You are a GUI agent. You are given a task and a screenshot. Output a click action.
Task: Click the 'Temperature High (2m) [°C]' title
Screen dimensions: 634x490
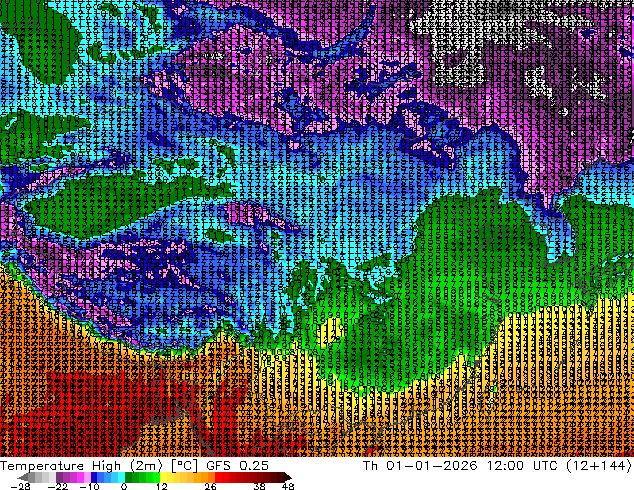99,466
